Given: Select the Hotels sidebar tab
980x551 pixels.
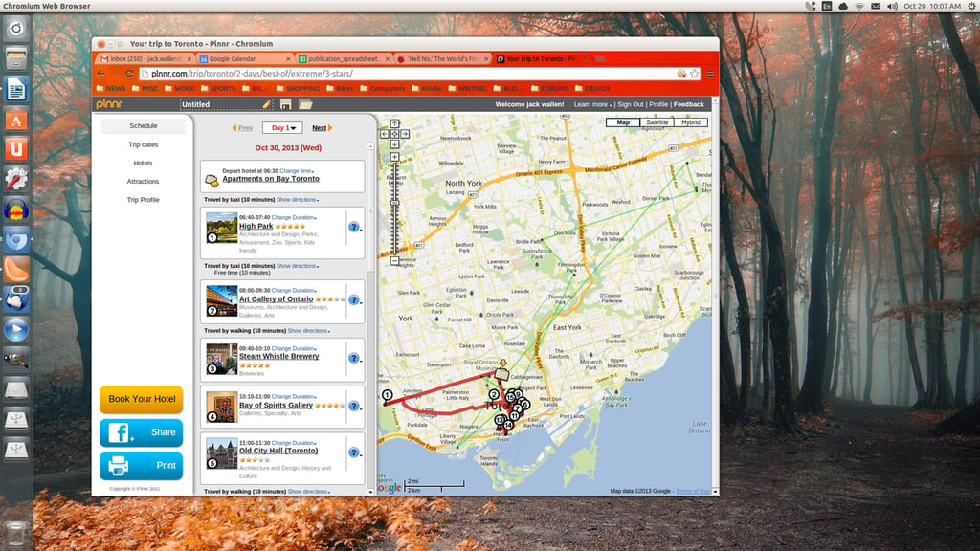Looking at the screenshot, I should (x=144, y=163).
